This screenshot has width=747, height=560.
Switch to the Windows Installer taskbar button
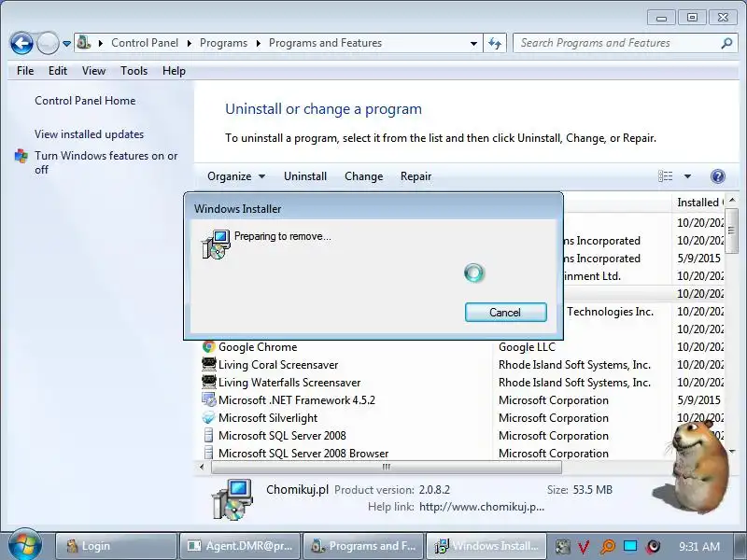pos(486,546)
